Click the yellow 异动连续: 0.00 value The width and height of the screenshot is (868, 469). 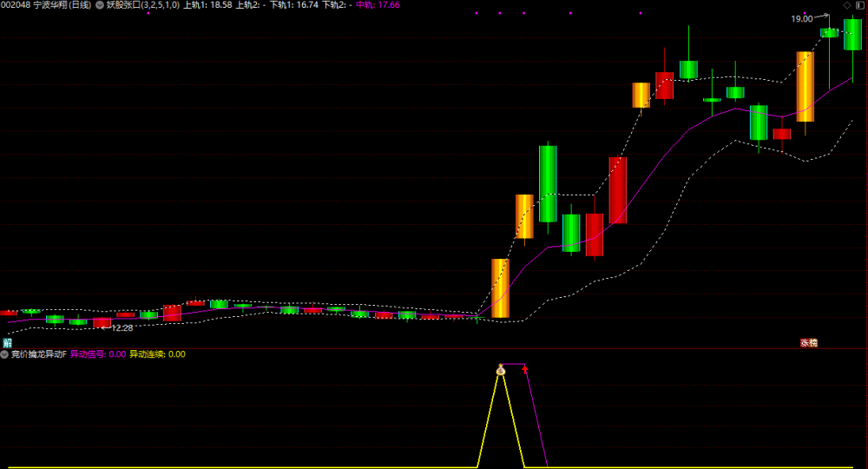(158, 354)
